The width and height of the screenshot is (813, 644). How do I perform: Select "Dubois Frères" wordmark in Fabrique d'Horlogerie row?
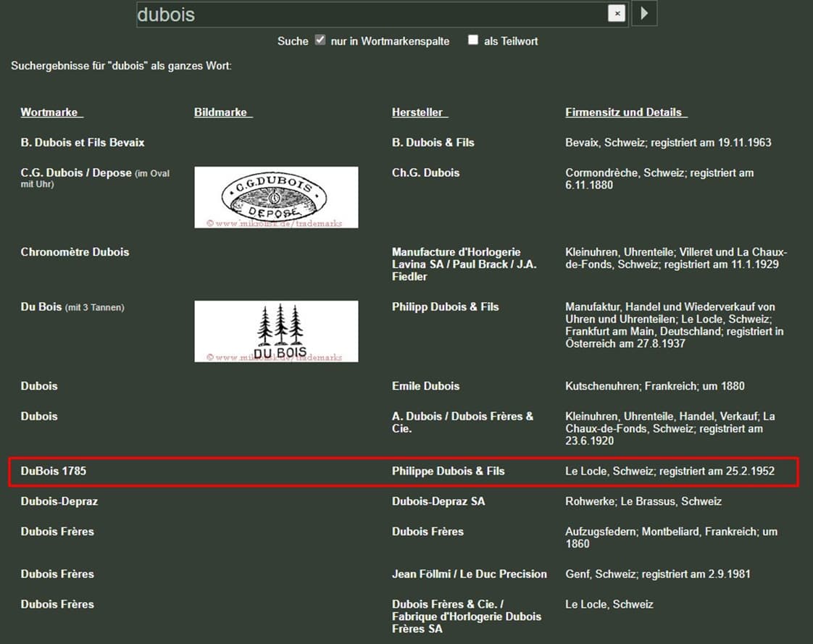tap(57, 604)
